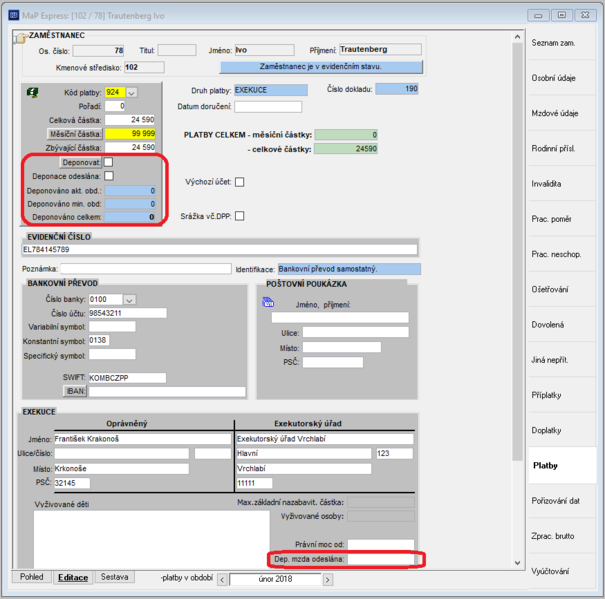Screen dimensions: 605x599
Task: Click the vertical scrollbar up arrow
Action: pyautogui.click(x=517, y=37)
